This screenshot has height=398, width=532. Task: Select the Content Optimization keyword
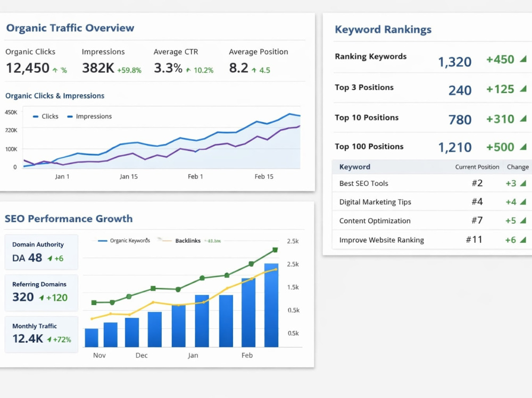click(375, 221)
